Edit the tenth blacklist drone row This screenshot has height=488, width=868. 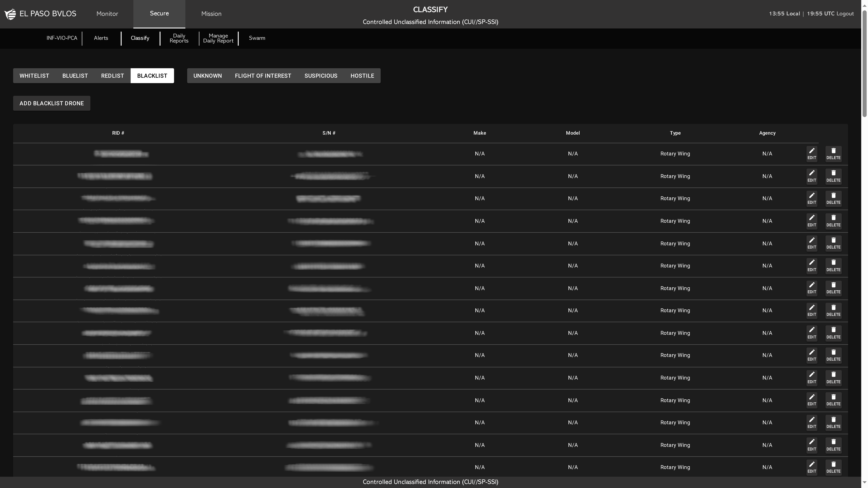pyautogui.click(x=812, y=356)
